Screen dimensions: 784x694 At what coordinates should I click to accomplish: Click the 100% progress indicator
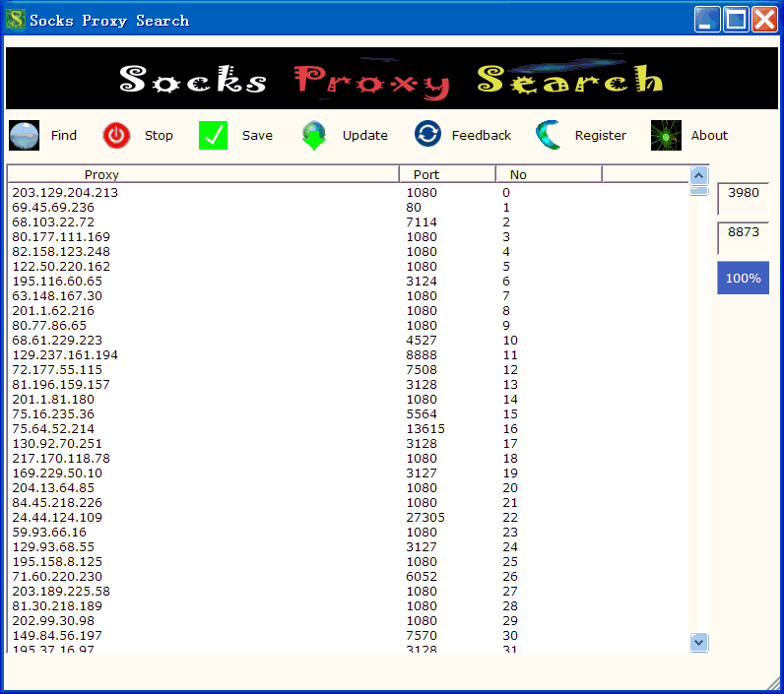click(x=743, y=279)
